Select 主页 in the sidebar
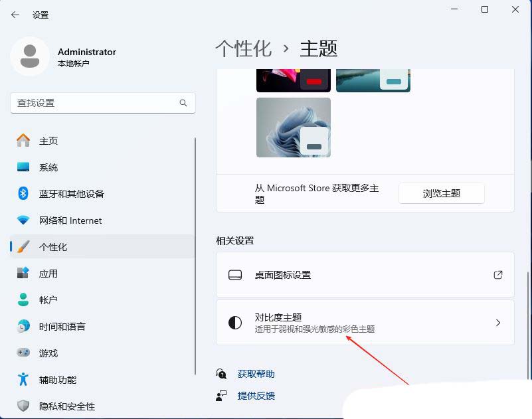 [x=48, y=141]
